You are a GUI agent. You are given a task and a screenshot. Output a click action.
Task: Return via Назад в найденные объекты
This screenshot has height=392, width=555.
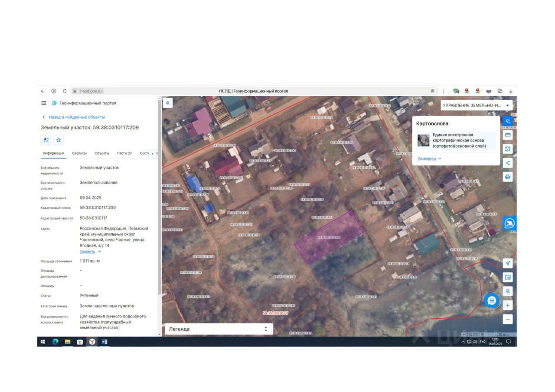[73, 117]
